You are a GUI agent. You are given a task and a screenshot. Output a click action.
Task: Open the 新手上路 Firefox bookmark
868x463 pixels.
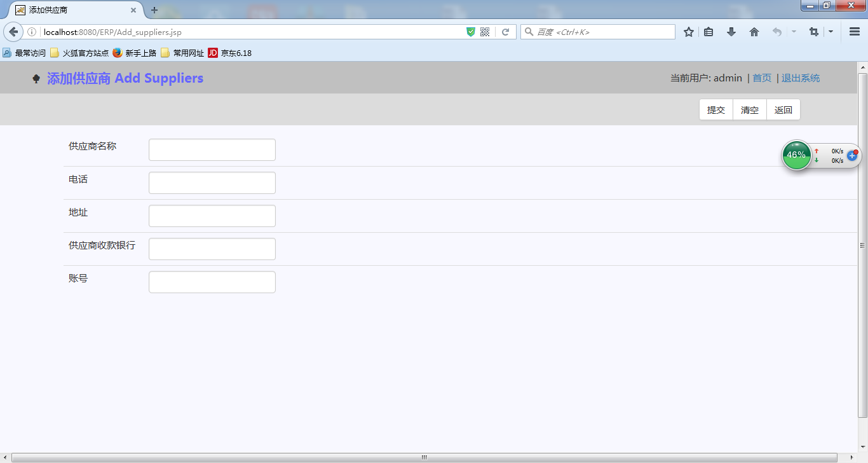click(135, 53)
